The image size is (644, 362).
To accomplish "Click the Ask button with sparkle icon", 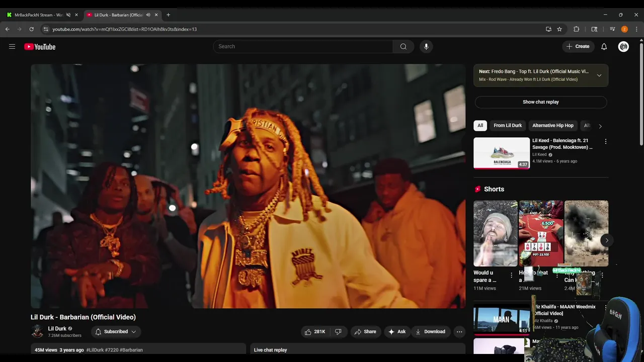I will tap(397, 331).
